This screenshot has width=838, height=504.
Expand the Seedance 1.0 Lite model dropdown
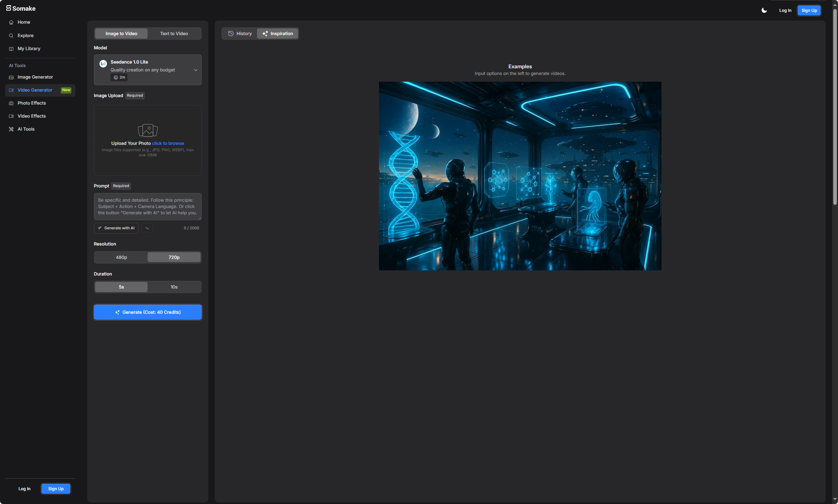195,70
